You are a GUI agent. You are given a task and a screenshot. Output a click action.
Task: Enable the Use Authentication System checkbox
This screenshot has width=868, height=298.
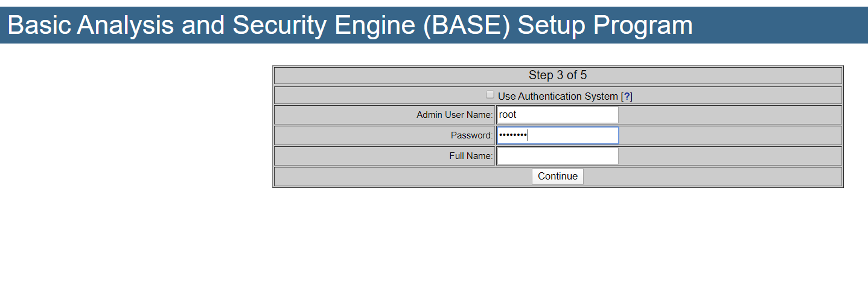coord(490,95)
